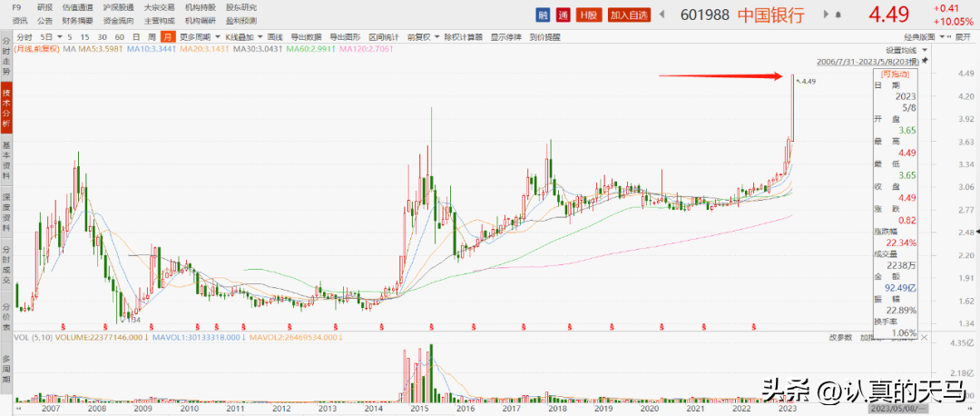980x416 pixels.
Task: Click timeline scroll-left arrow at bottom
Action: click(17, 408)
